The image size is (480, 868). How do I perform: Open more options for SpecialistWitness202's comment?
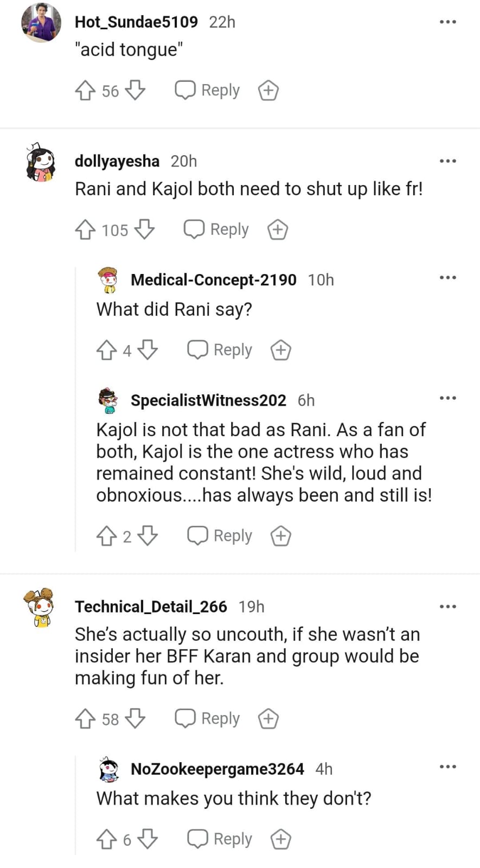click(x=447, y=398)
